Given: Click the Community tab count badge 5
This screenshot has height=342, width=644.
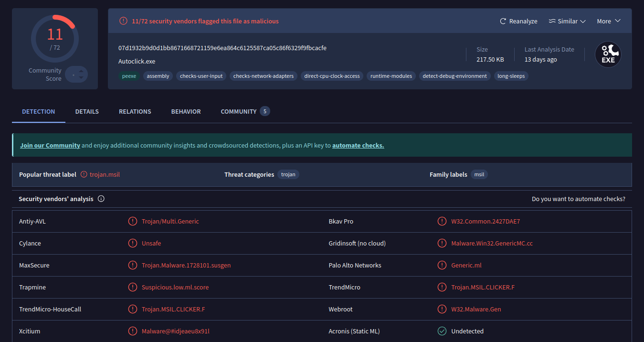Looking at the screenshot, I should coord(265,111).
